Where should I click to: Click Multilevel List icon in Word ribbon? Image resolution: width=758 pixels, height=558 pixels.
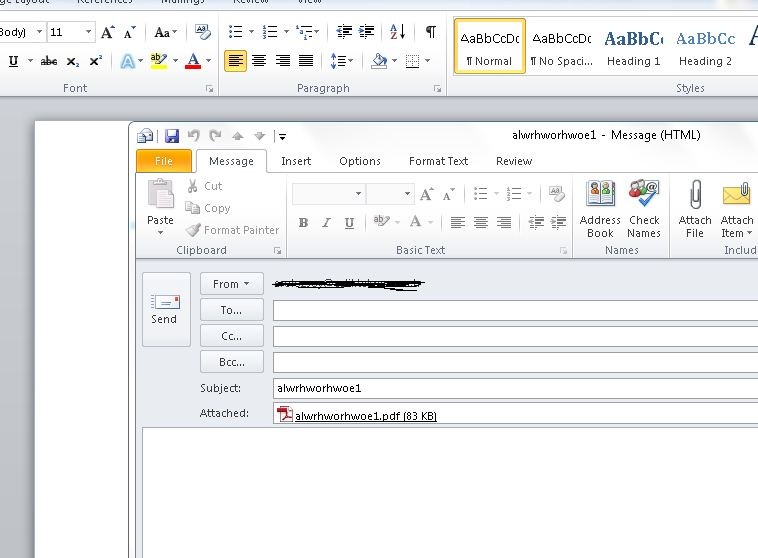[305, 32]
